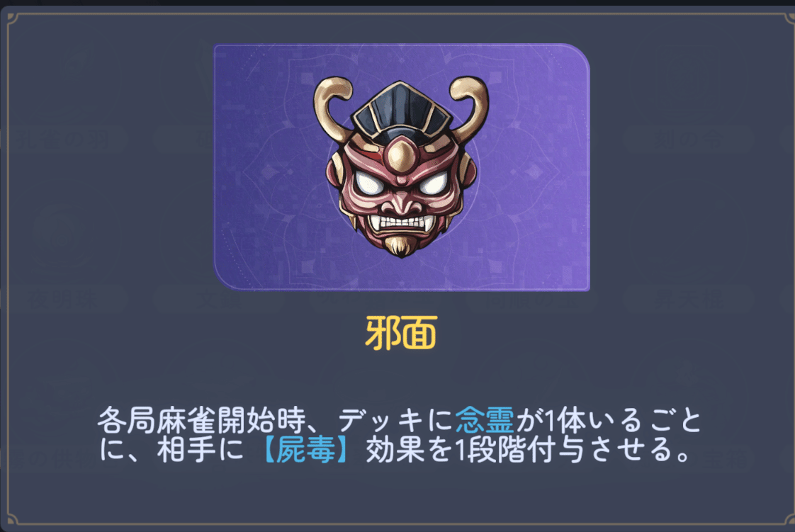Click the dimmed 昇天板 label at right
795x532 pixels.
coord(688,300)
